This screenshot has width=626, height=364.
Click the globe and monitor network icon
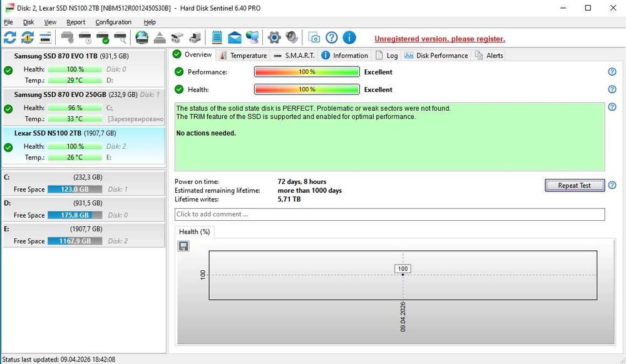tap(252, 38)
